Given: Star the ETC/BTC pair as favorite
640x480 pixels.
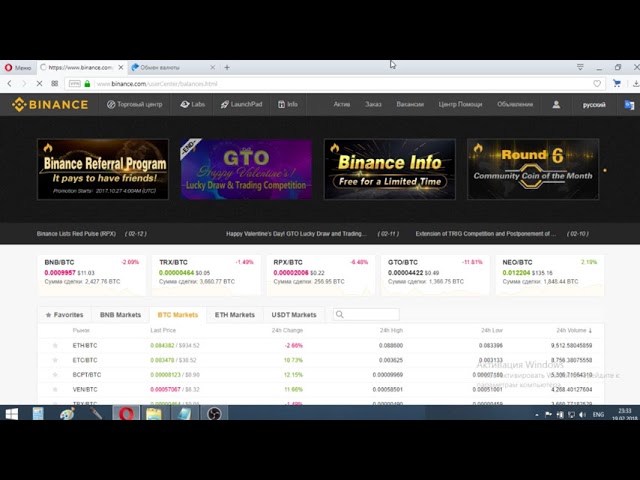Looking at the screenshot, I should pos(55,360).
